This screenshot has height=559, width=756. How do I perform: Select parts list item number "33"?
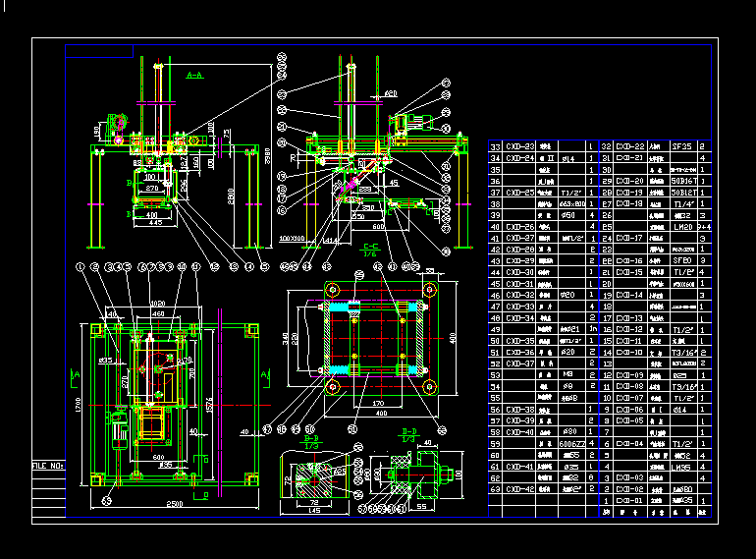point(495,146)
